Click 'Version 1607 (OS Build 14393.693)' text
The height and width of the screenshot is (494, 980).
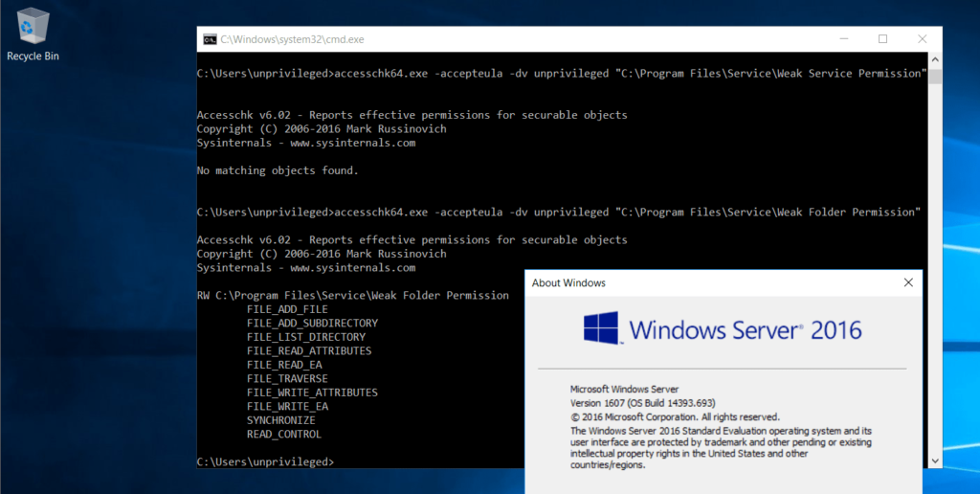[643, 403]
